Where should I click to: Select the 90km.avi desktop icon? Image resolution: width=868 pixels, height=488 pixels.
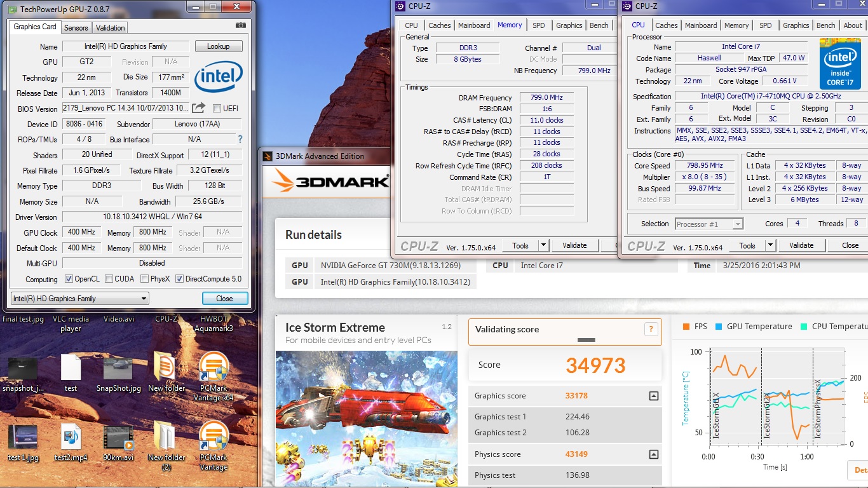click(x=119, y=443)
